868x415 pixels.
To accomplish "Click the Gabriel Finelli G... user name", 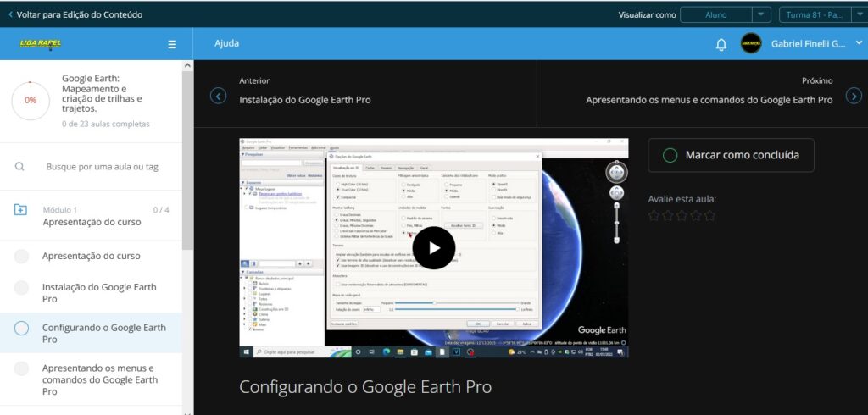I will point(808,44).
